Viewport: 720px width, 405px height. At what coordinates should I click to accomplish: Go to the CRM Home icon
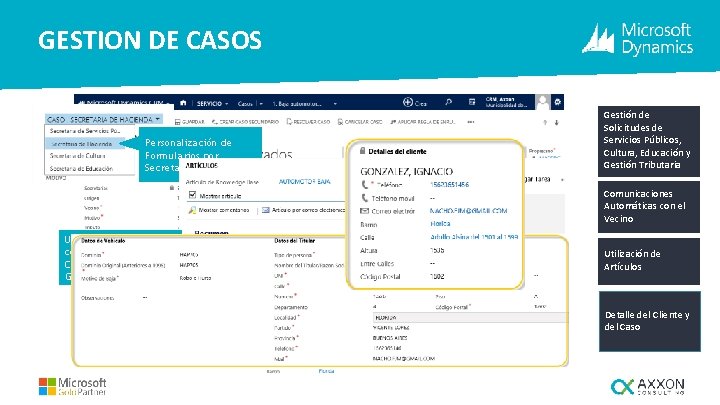[x=183, y=103]
